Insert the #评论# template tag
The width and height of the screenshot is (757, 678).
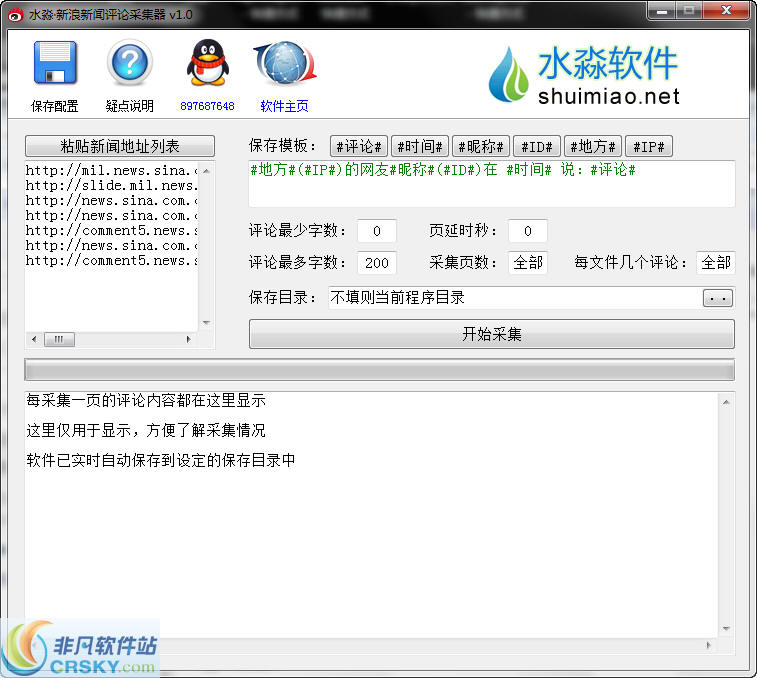pos(359,146)
